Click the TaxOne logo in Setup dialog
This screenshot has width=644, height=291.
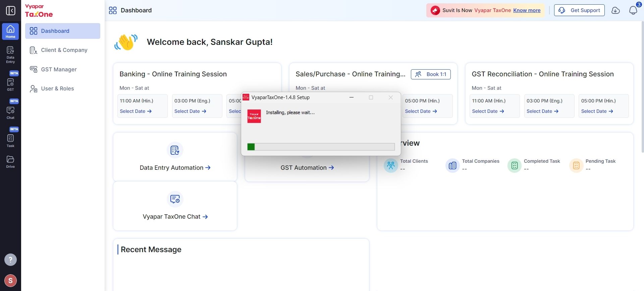pos(254,116)
